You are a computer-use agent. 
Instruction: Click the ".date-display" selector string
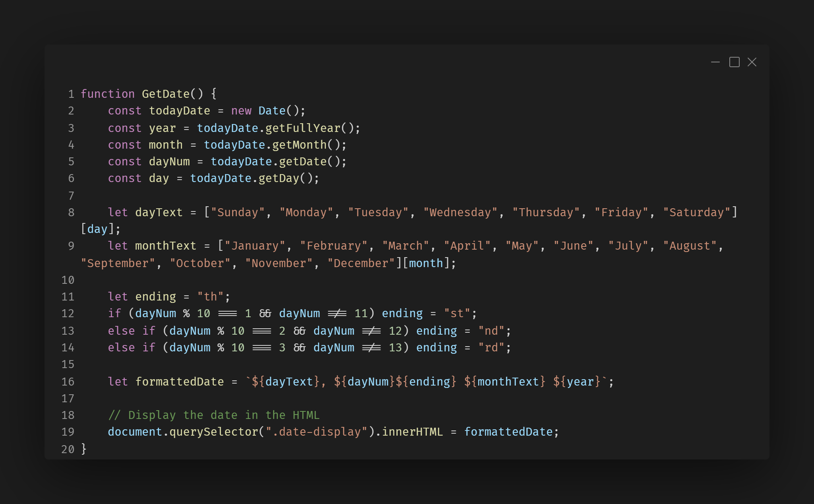(x=316, y=432)
